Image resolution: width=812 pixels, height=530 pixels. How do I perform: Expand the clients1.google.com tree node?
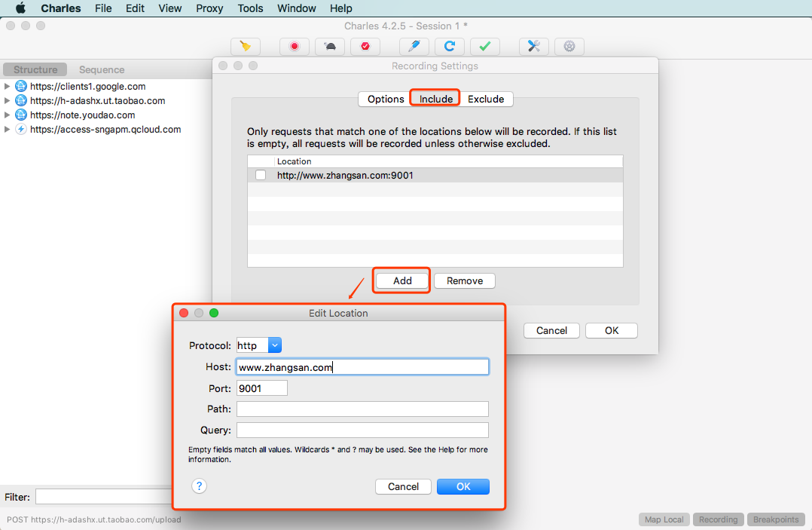click(8, 87)
